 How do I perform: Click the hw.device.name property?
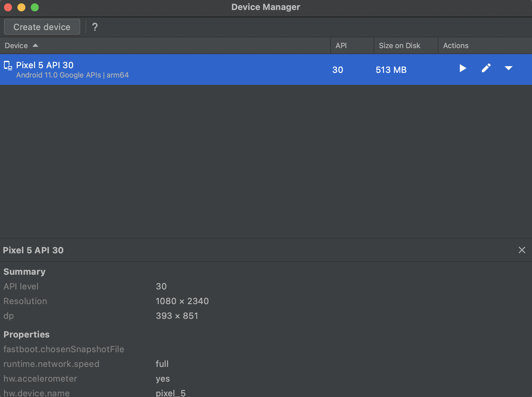pos(36,393)
